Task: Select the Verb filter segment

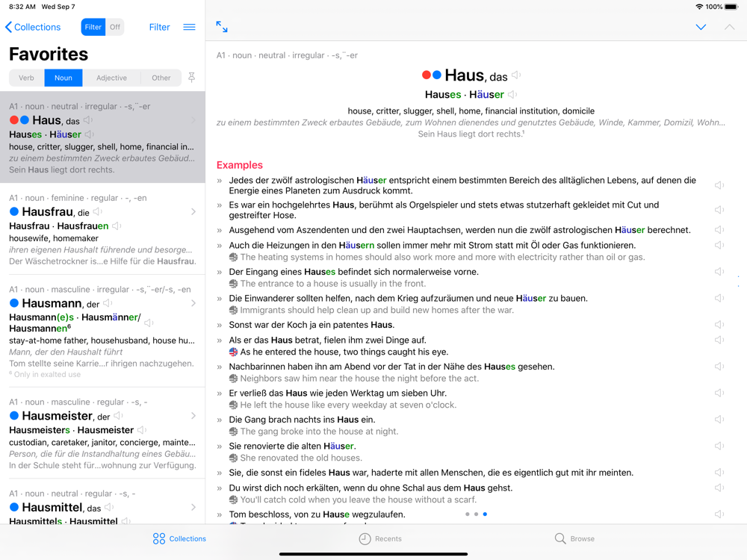Action: pos(27,78)
